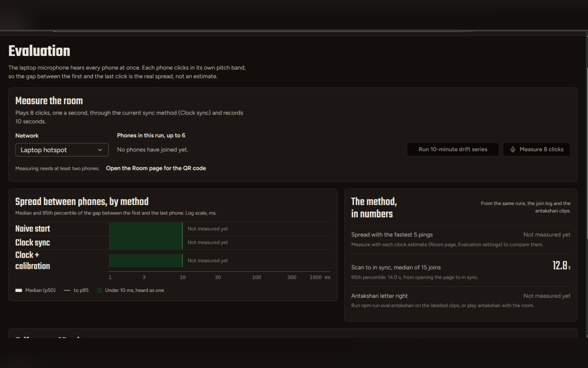Screen dimensions: 588x368
Task: Click Not measured yet beside Antakshari letter right
Action: [547, 296]
